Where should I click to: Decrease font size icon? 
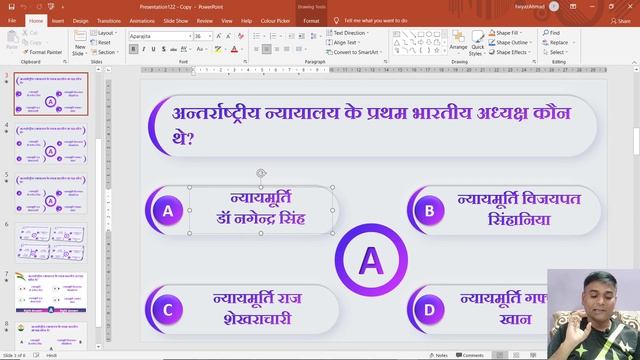(x=229, y=36)
